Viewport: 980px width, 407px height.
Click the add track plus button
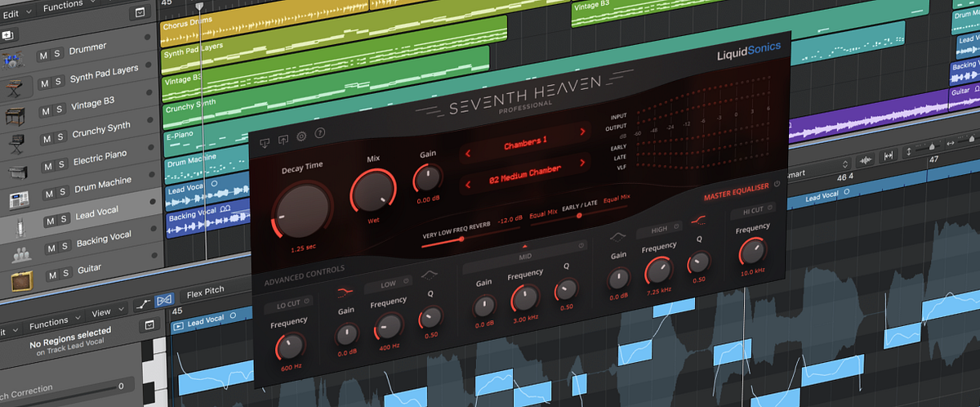point(7,35)
